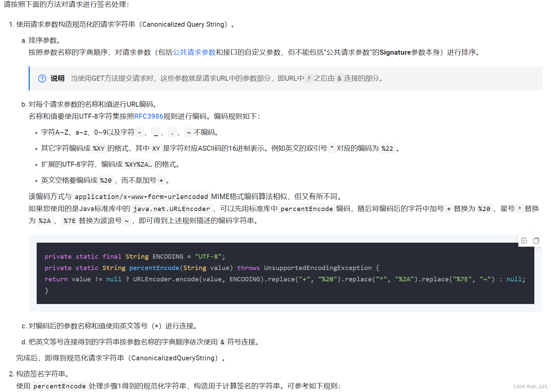Click the %XY inline code in second bullet
Image resolution: width=554 pixels, height=392 pixels.
coord(99,149)
